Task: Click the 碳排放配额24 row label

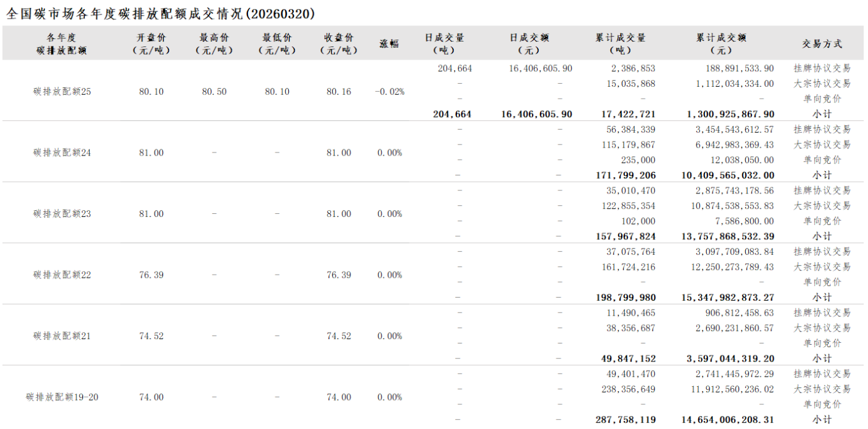Action: click(x=62, y=153)
